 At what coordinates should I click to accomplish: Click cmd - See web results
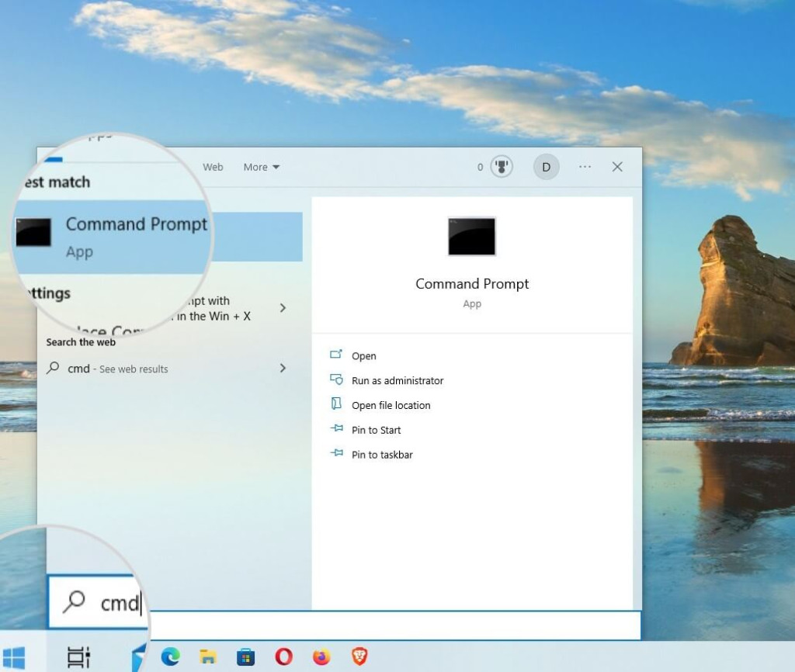[x=118, y=369]
